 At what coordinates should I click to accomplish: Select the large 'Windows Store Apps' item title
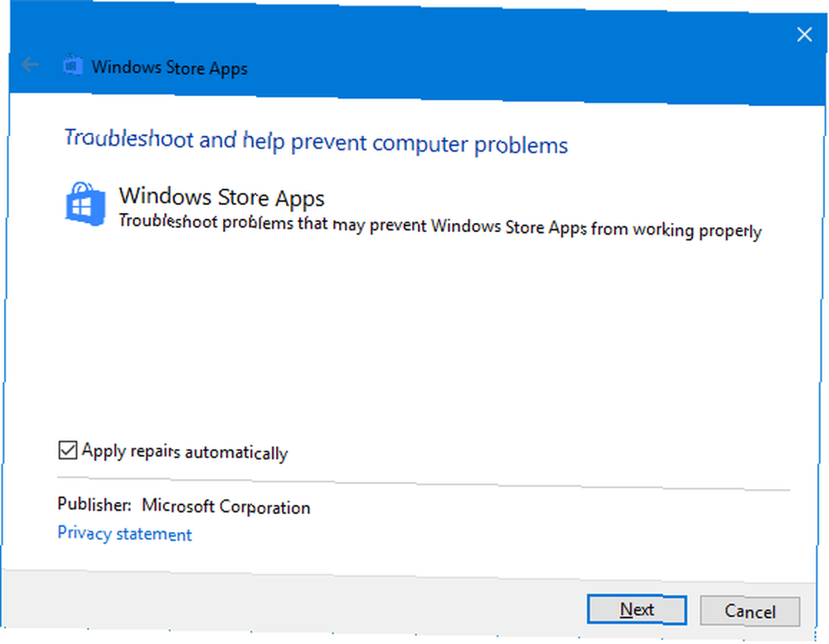(x=221, y=197)
